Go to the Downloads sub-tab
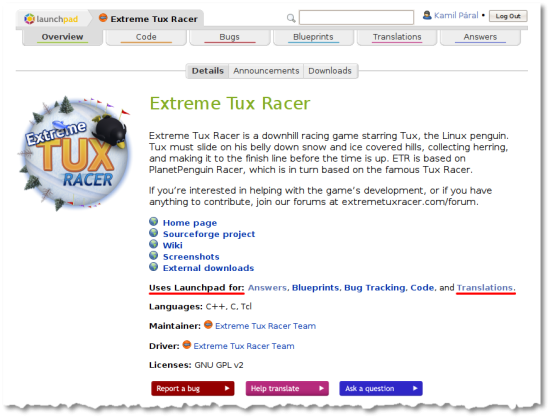550x420 pixels. coord(330,71)
